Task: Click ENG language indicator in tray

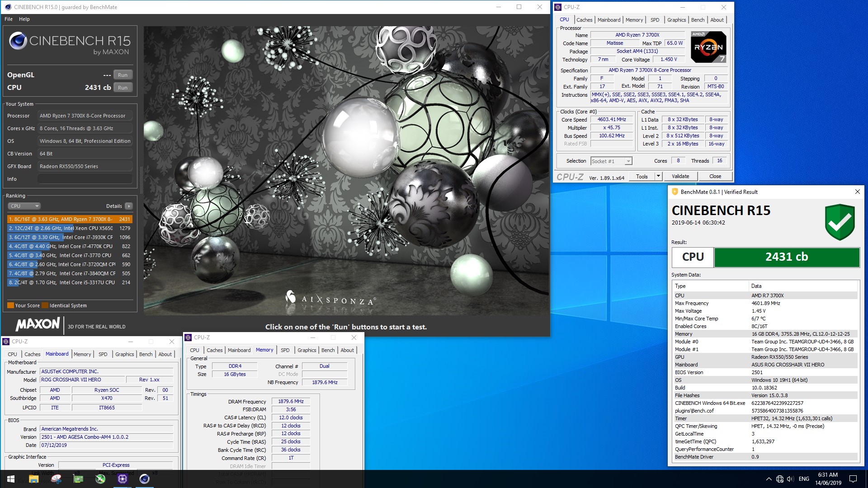Action: [804, 479]
